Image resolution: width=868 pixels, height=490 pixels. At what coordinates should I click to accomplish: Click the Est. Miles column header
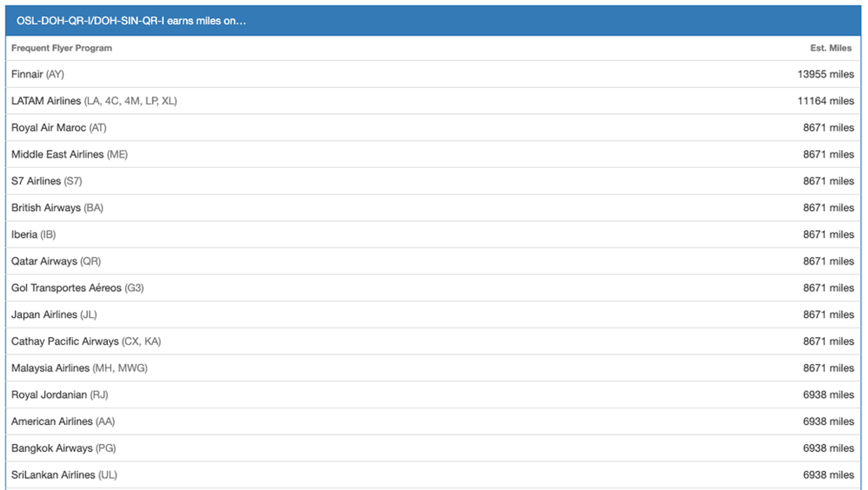(x=831, y=48)
